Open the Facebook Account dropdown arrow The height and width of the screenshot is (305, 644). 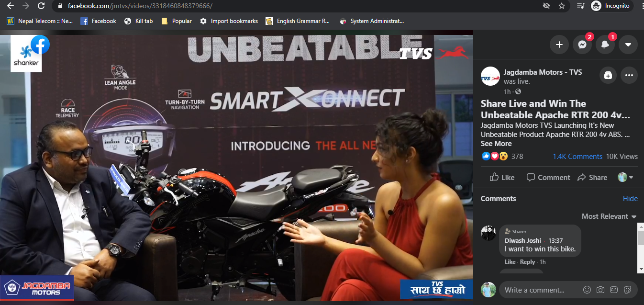click(628, 45)
